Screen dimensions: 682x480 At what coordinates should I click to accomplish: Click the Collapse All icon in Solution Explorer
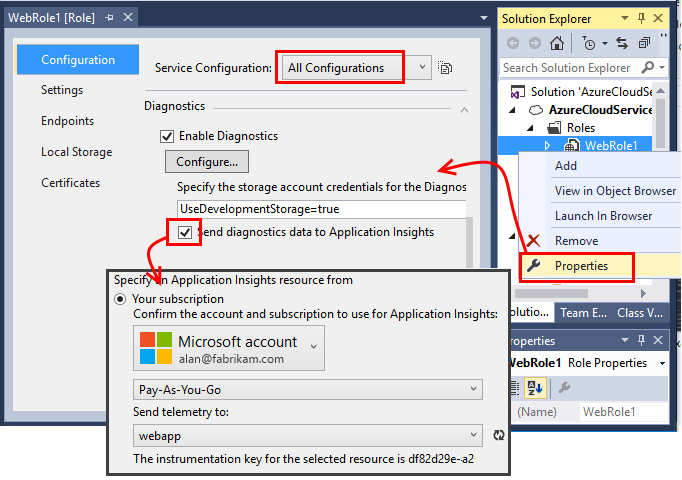click(x=642, y=43)
